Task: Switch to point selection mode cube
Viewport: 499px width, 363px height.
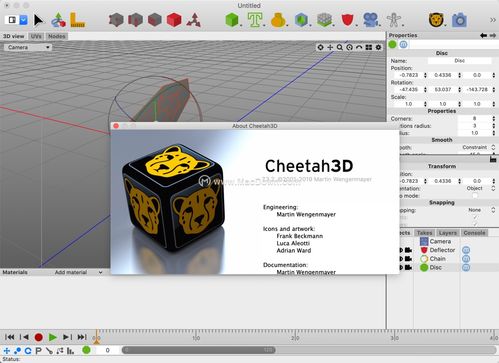Action: 116,20
